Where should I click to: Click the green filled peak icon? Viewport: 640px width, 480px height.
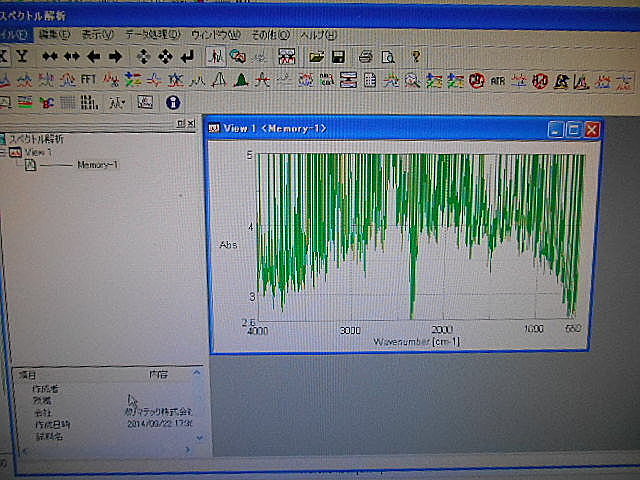point(241,80)
